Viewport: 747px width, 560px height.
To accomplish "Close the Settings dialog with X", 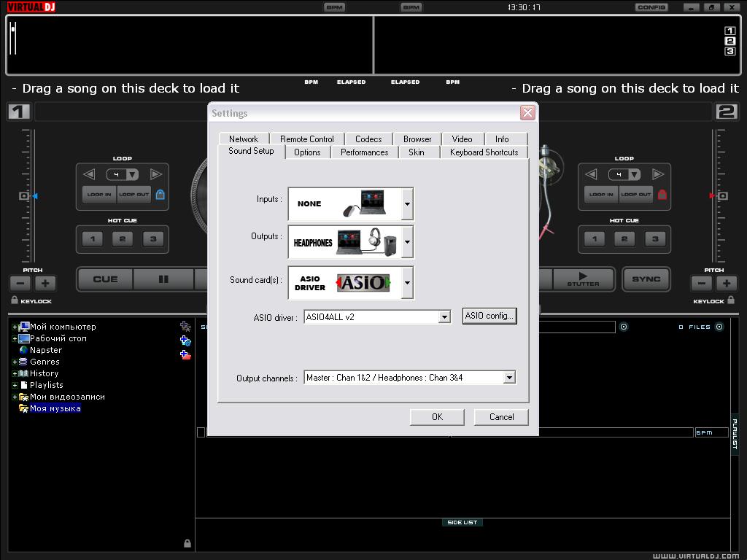I will click(x=527, y=113).
